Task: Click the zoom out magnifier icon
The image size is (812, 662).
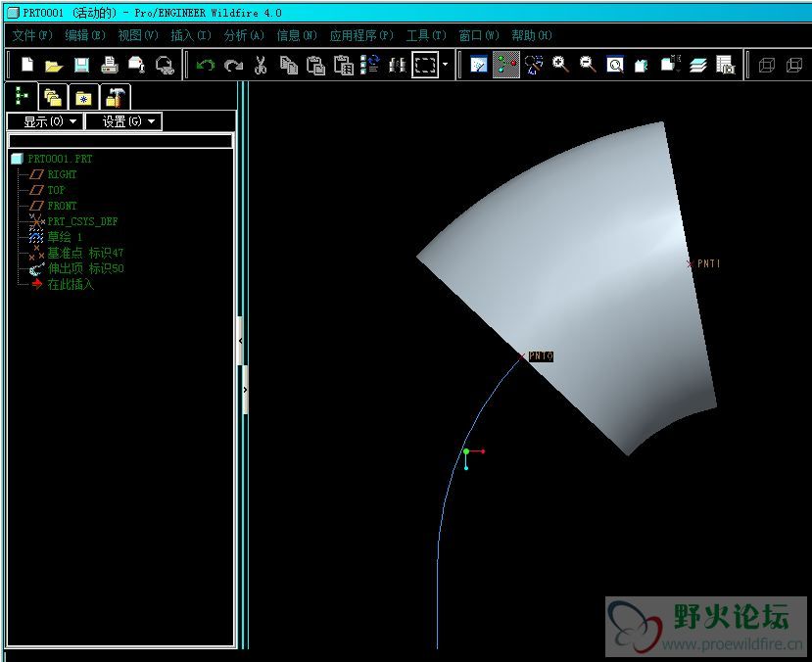Action: click(x=588, y=65)
